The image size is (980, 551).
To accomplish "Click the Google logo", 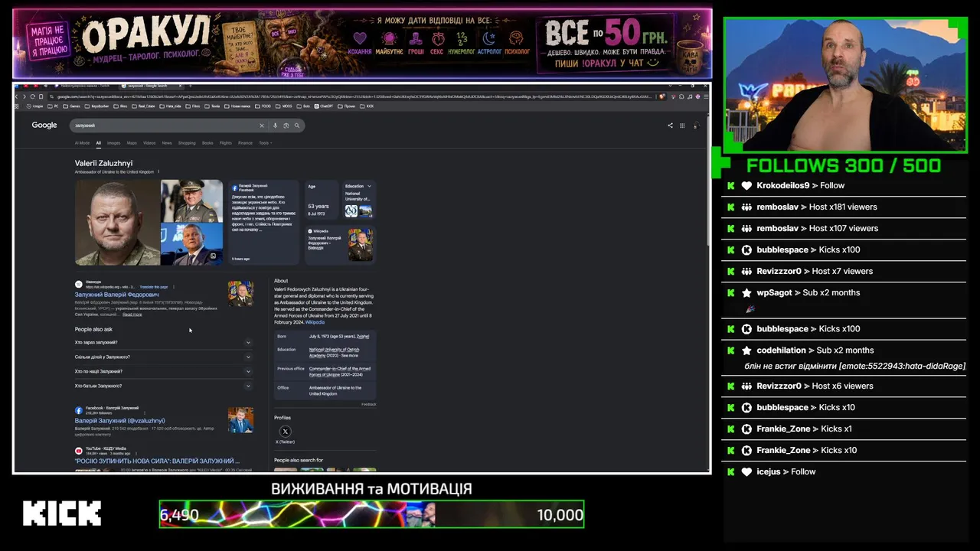I will coord(44,126).
